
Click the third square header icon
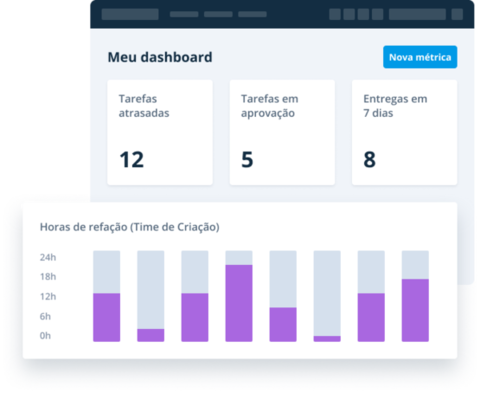(363, 14)
